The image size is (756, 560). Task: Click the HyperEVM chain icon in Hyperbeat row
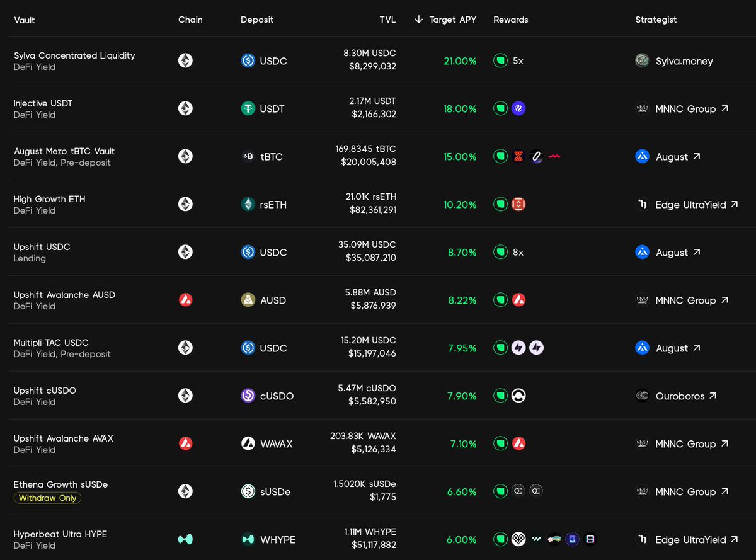tap(185, 539)
